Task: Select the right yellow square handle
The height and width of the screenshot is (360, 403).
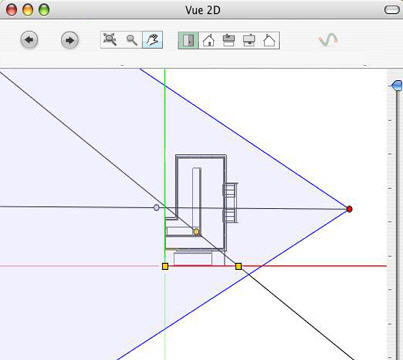Action: click(x=238, y=266)
